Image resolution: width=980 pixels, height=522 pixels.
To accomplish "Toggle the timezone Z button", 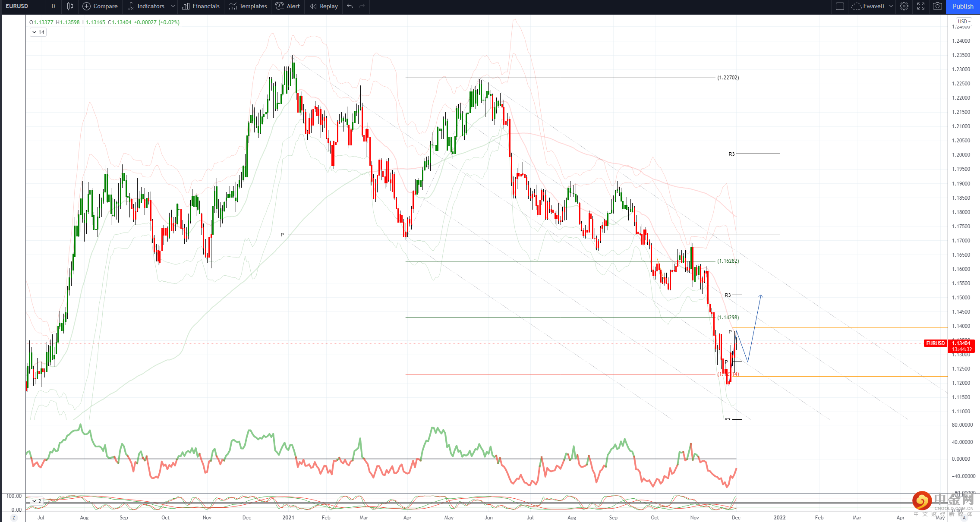I will pos(14,518).
